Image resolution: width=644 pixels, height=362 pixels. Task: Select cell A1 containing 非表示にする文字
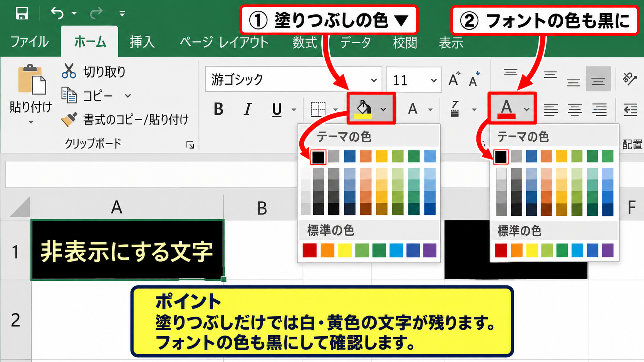coord(127,250)
